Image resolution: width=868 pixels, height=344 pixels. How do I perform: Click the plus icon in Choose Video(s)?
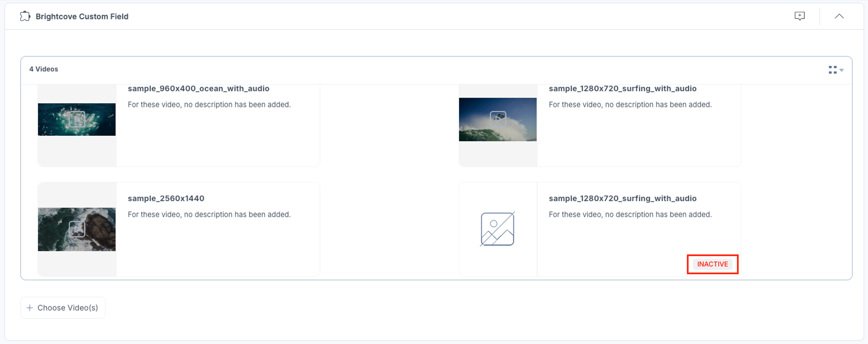point(30,308)
